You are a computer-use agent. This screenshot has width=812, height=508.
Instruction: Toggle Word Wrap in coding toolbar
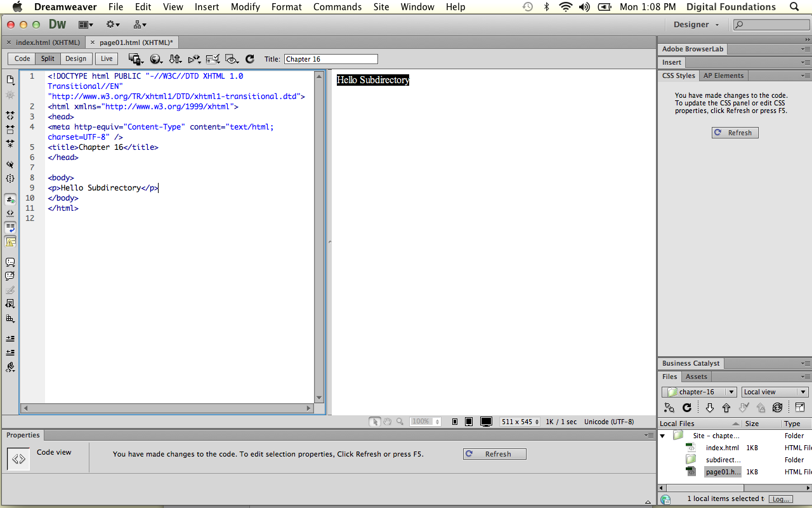[x=10, y=227]
